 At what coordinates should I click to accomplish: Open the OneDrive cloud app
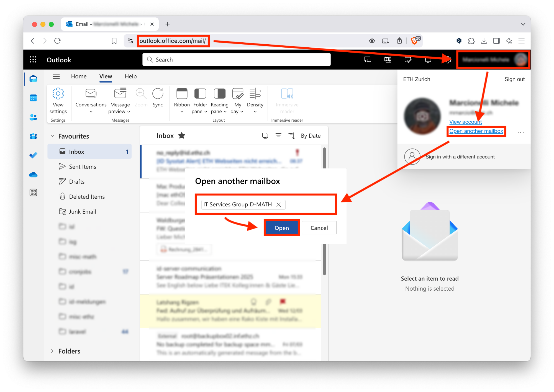[x=33, y=175]
